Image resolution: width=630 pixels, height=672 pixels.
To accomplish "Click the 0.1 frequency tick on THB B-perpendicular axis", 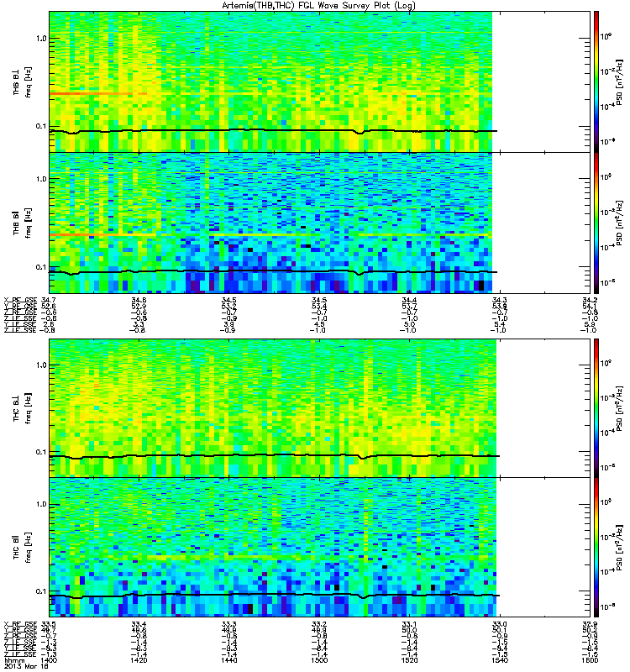I will [41, 126].
